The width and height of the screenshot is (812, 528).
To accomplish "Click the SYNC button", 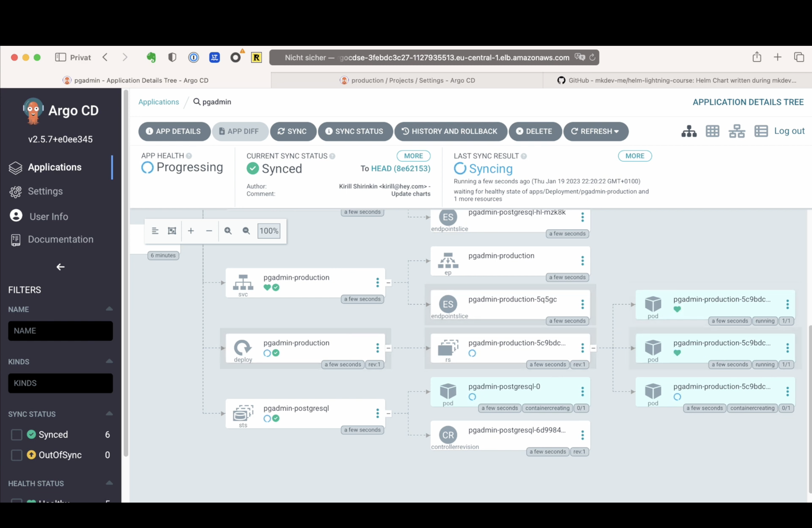I will (293, 131).
